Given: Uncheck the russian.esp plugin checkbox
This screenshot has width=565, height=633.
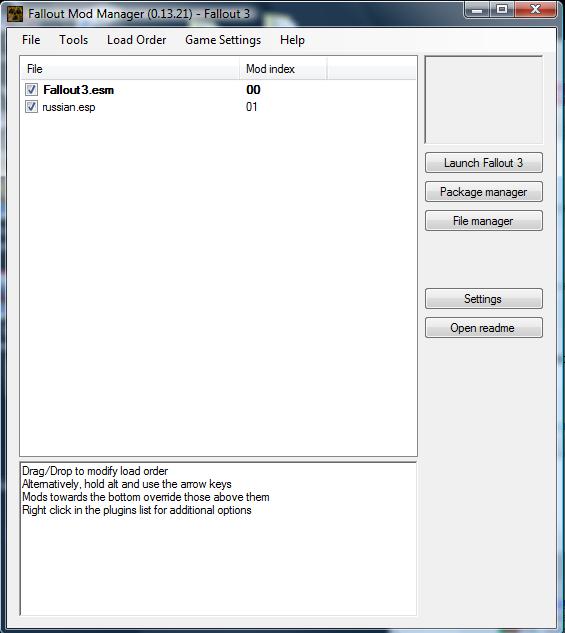Looking at the screenshot, I should coord(31,107).
